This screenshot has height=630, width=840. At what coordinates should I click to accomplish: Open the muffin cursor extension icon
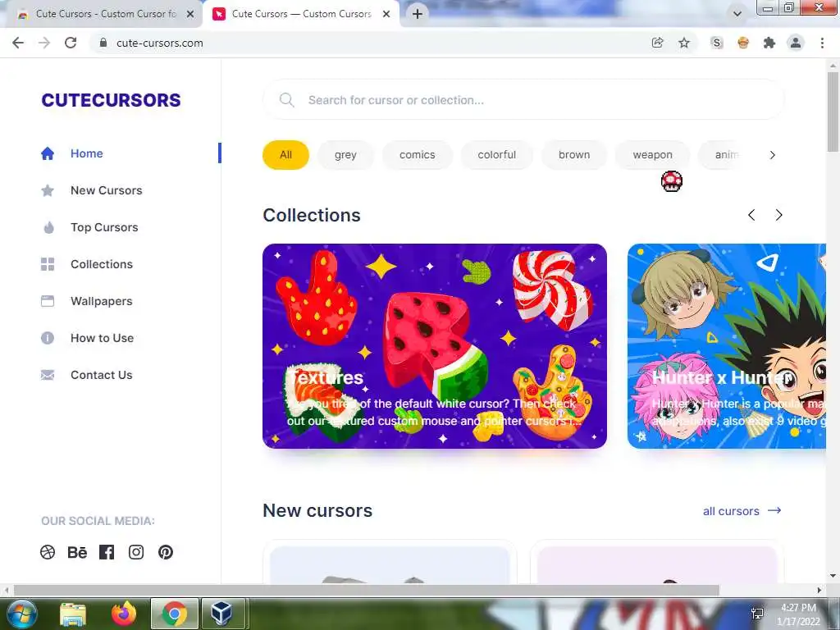coord(743,43)
